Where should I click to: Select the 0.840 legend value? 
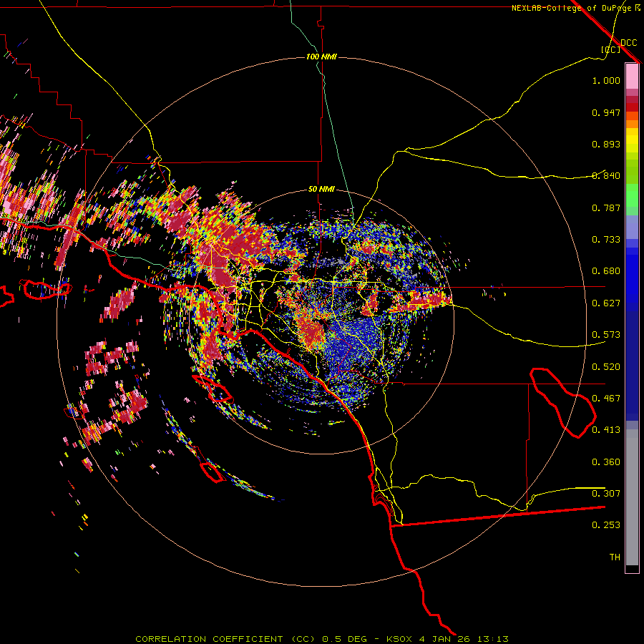point(606,176)
